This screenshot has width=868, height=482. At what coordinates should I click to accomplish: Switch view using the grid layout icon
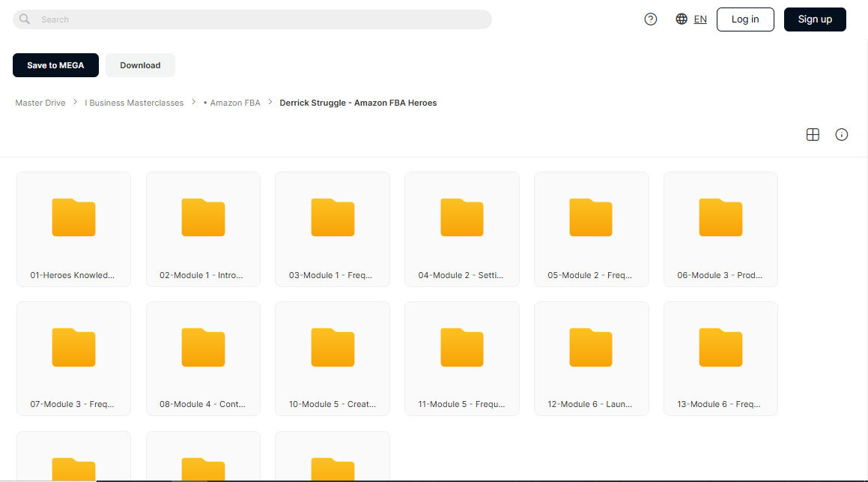(x=813, y=135)
